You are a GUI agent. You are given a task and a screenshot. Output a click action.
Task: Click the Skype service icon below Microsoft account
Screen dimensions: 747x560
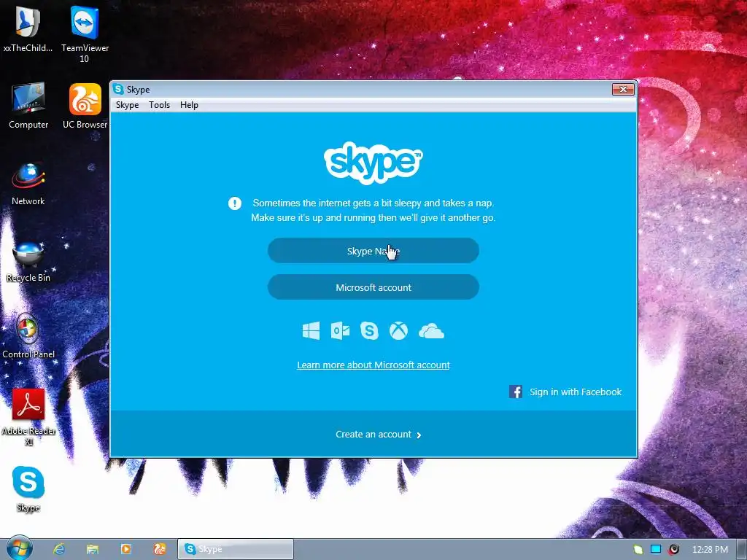(369, 330)
